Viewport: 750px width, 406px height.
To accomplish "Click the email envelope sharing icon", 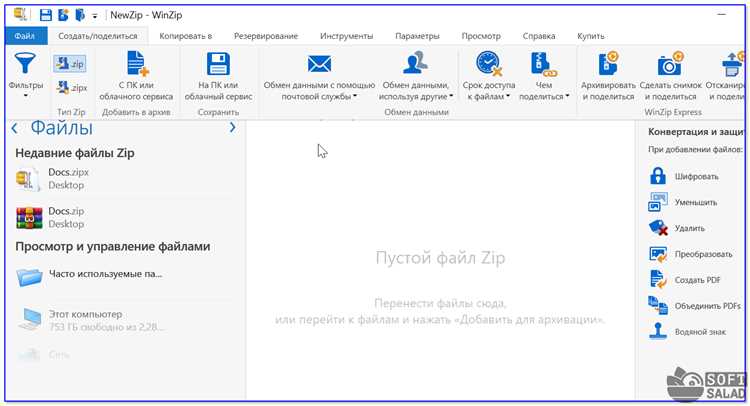I will [x=319, y=64].
